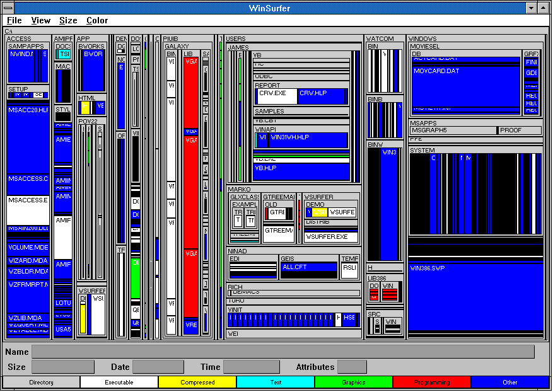553x392 pixels.
Task: Click the GALAXY directory header
Action: (x=177, y=46)
